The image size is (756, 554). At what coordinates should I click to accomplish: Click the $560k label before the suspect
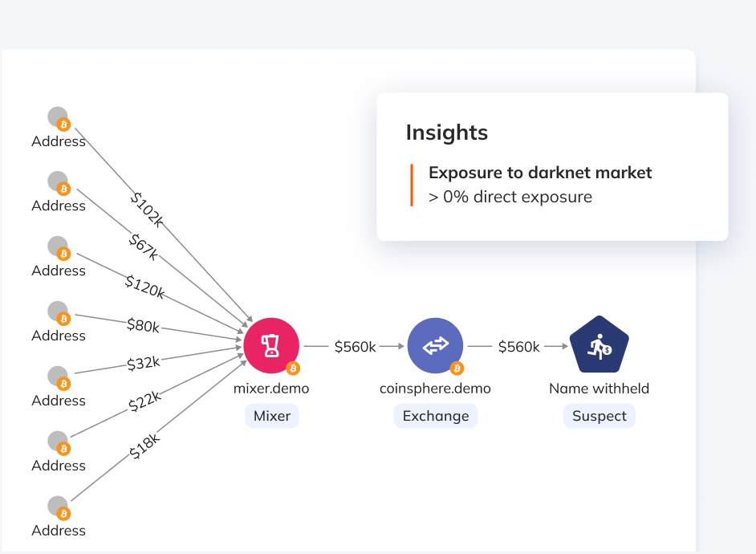click(518, 347)
